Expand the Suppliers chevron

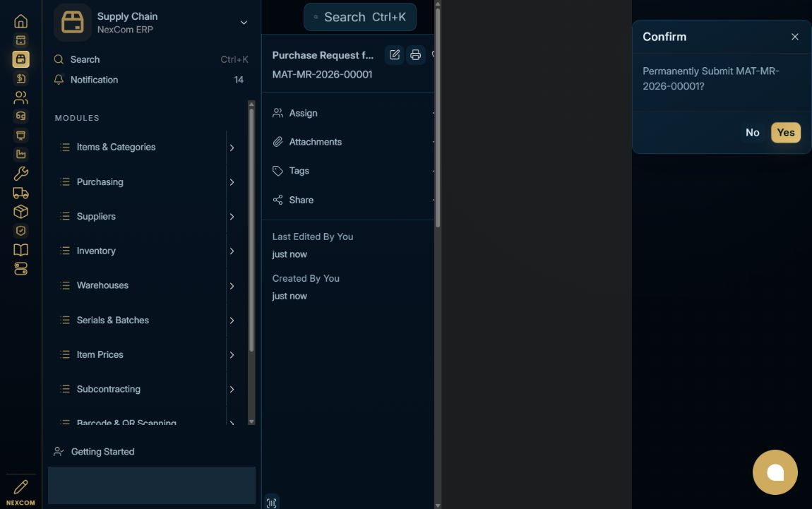(232, 217)
